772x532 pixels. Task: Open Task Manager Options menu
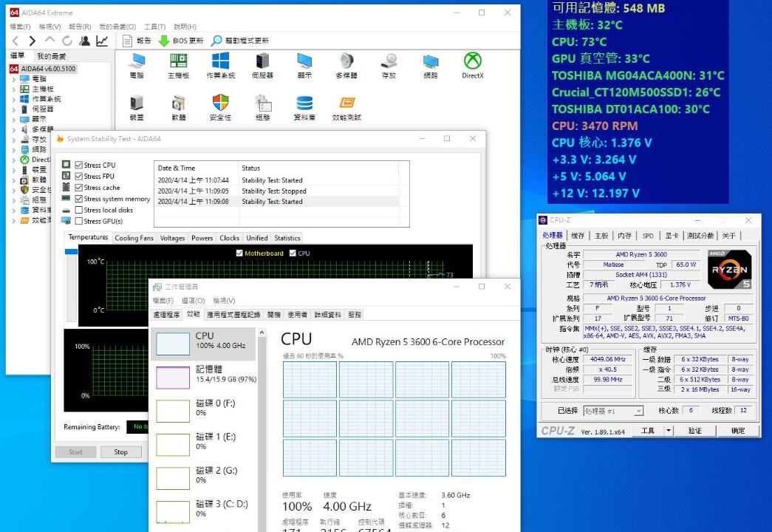click(x=193, y=301)
